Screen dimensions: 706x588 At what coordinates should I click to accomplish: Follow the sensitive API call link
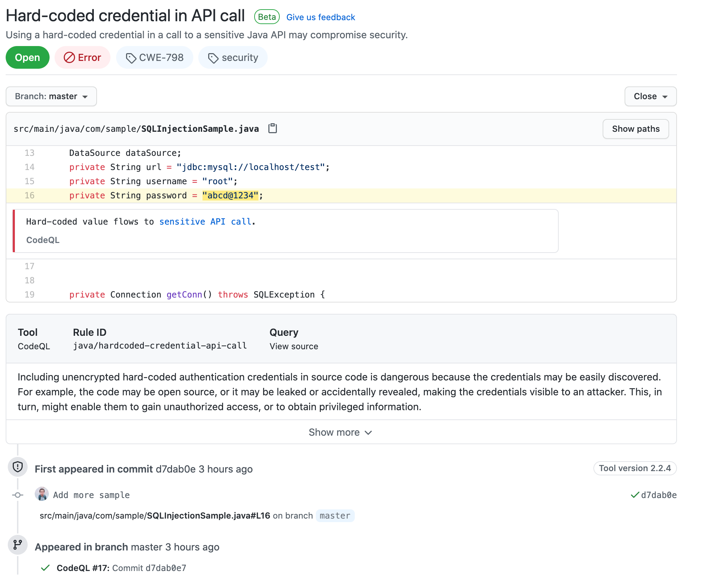(206, 222)
